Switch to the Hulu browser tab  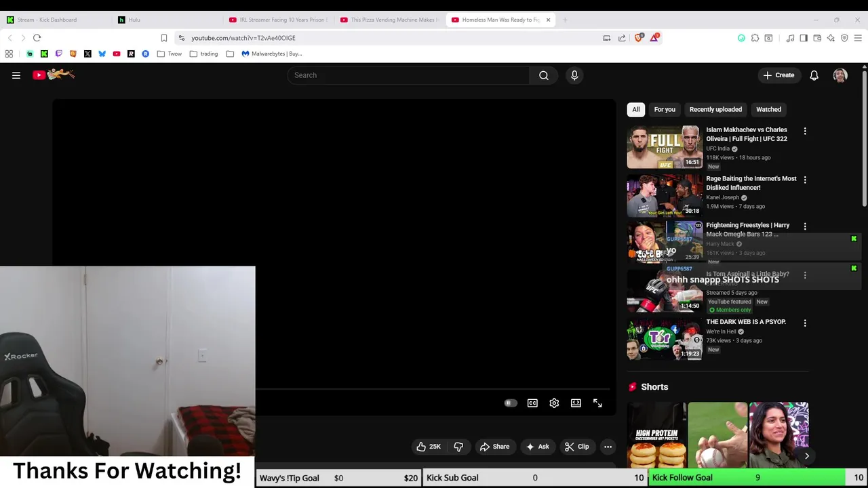(167, 20)
